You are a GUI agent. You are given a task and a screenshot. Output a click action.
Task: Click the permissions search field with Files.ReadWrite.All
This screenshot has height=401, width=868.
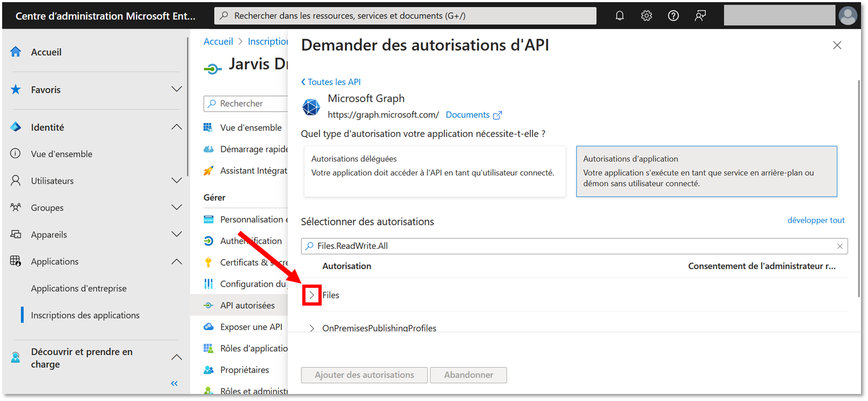coord(574,246)
